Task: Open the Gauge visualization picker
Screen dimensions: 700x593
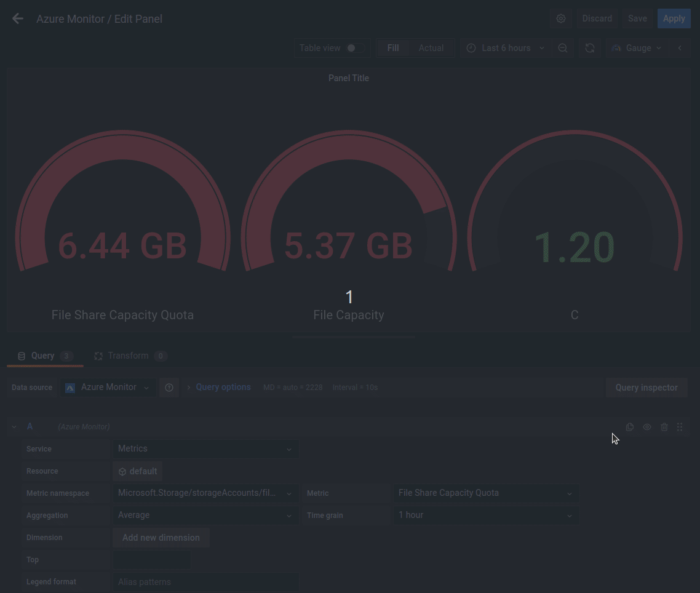Action: click(x=637, y=47)
